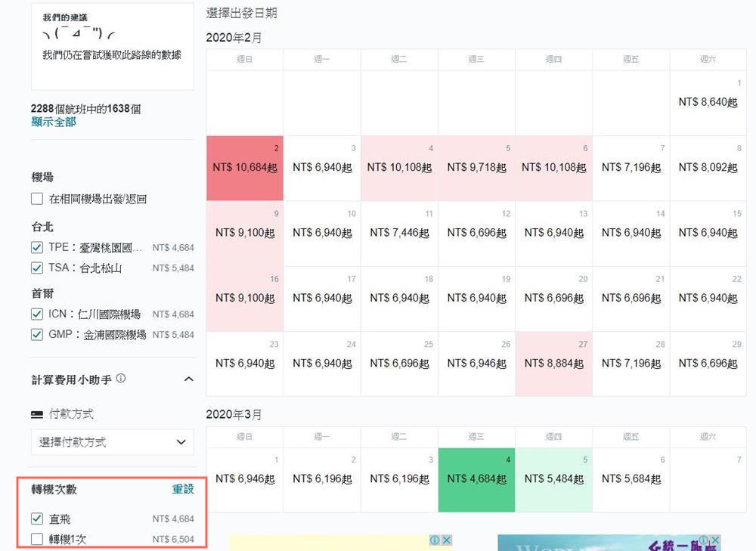Click info icon beside 計算費用小助手
This screenshot has width=756, height=551.
121,379
